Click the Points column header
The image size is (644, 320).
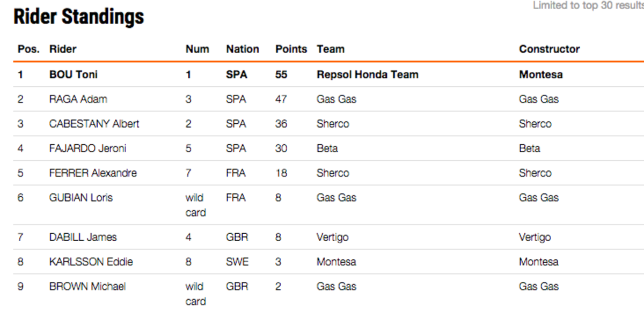point(291,49)
